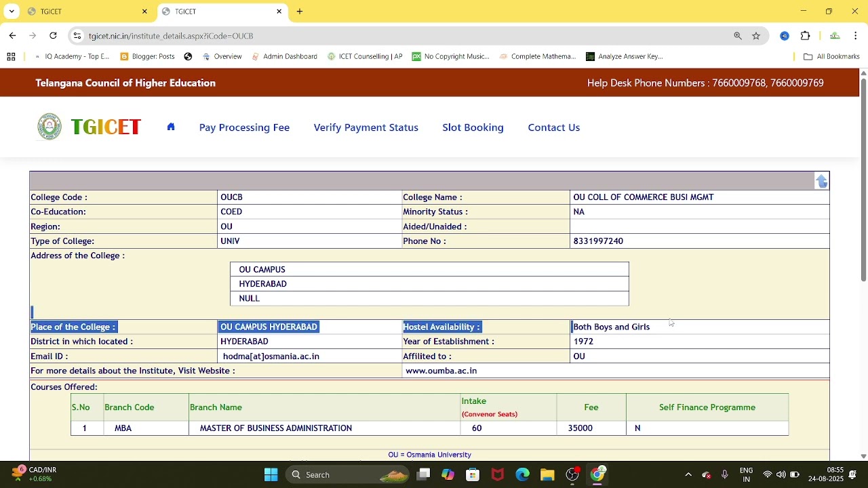This screenshot has height=488, width=868.
Task: Bookmark this page with star icon
Action: (x=756, y=36)
